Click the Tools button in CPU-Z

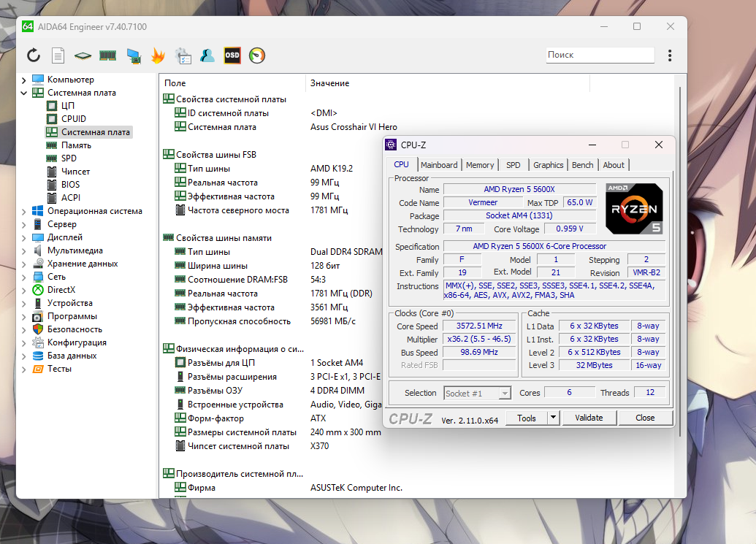(527, 418)
